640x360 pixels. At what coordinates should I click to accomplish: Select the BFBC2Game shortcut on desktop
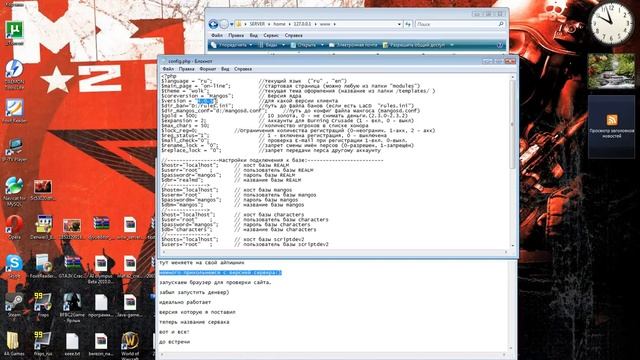[x=72, y=307]
